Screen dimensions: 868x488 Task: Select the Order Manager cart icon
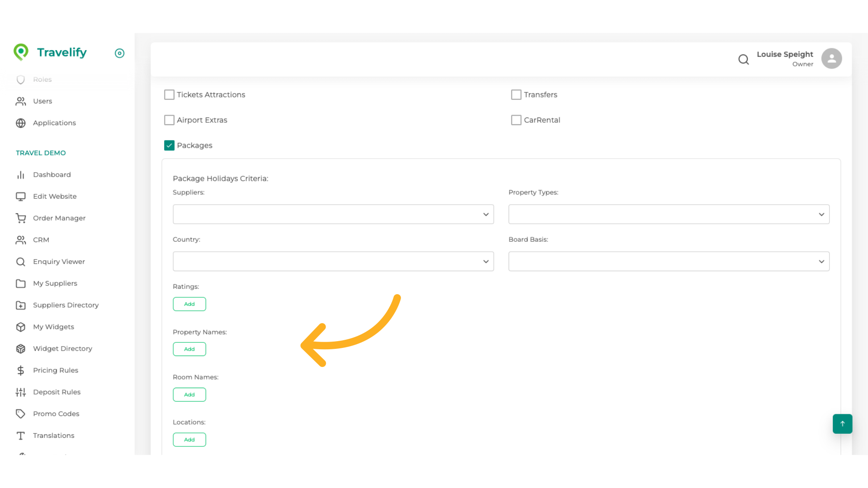(x=21, y=218)
